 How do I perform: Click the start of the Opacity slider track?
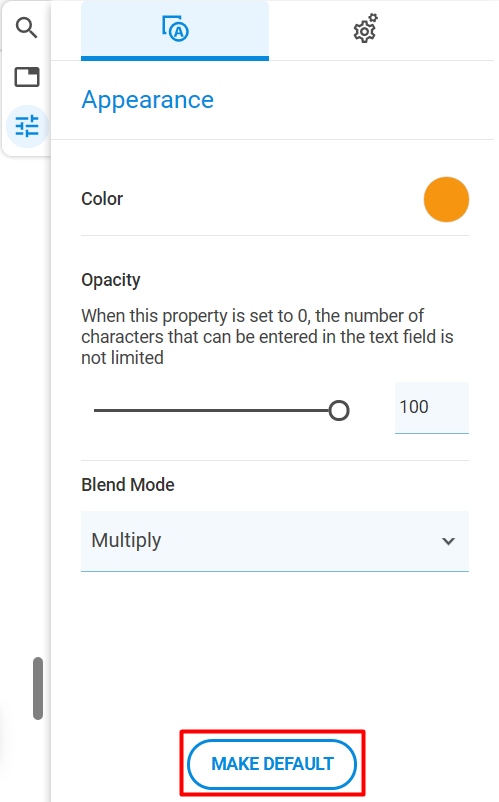(x=96, y=410)
